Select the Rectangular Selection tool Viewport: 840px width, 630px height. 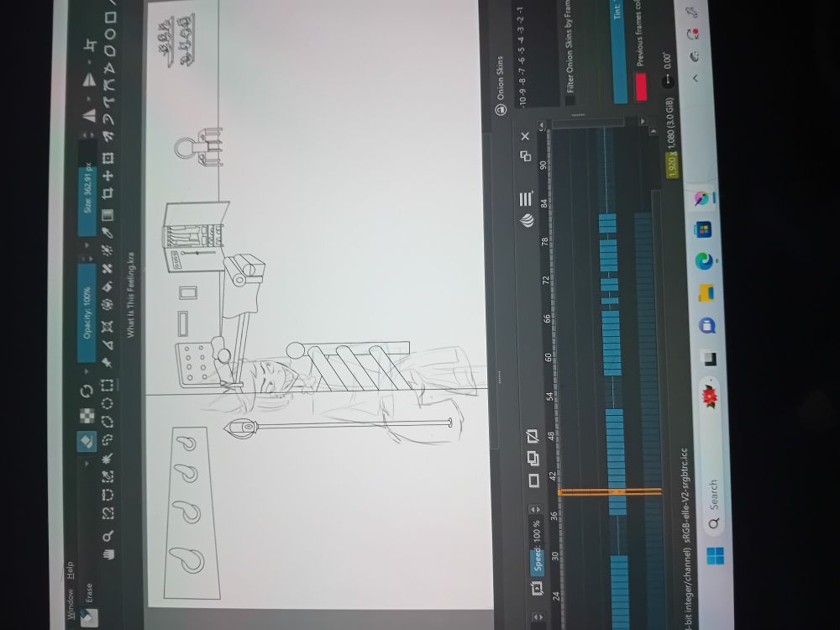tap(108, 386)
